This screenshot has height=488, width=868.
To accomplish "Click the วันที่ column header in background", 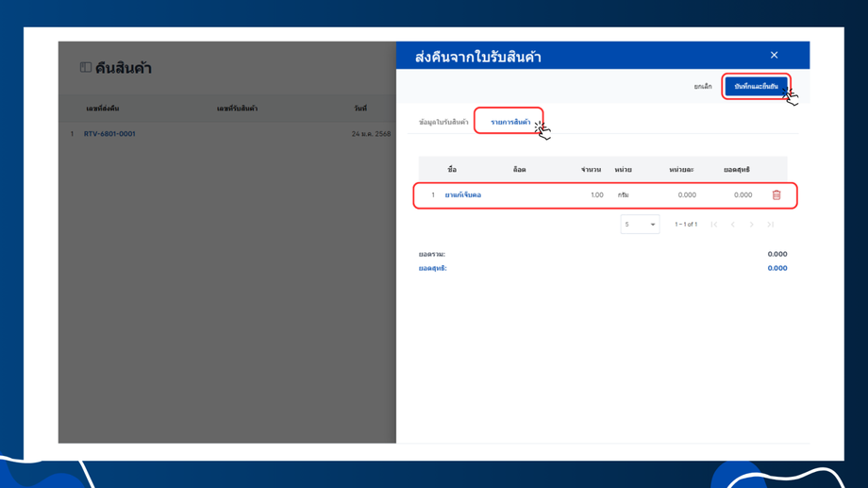I will [360, 109].
